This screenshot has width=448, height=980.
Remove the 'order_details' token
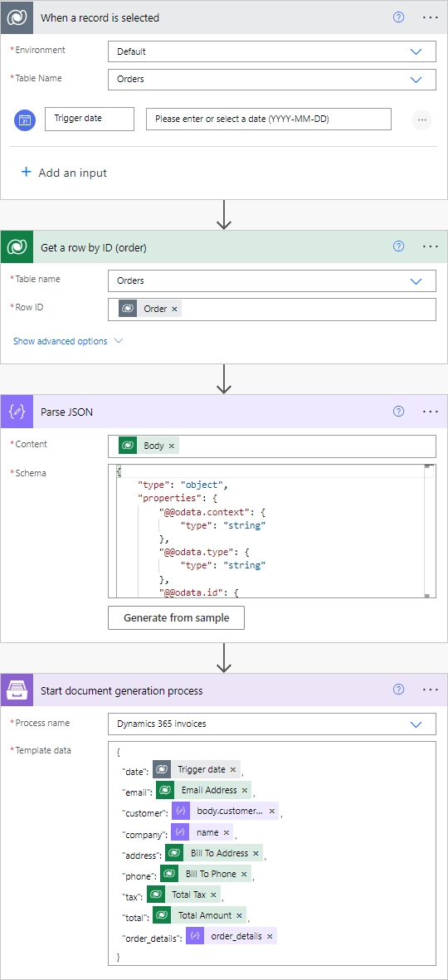270,936
